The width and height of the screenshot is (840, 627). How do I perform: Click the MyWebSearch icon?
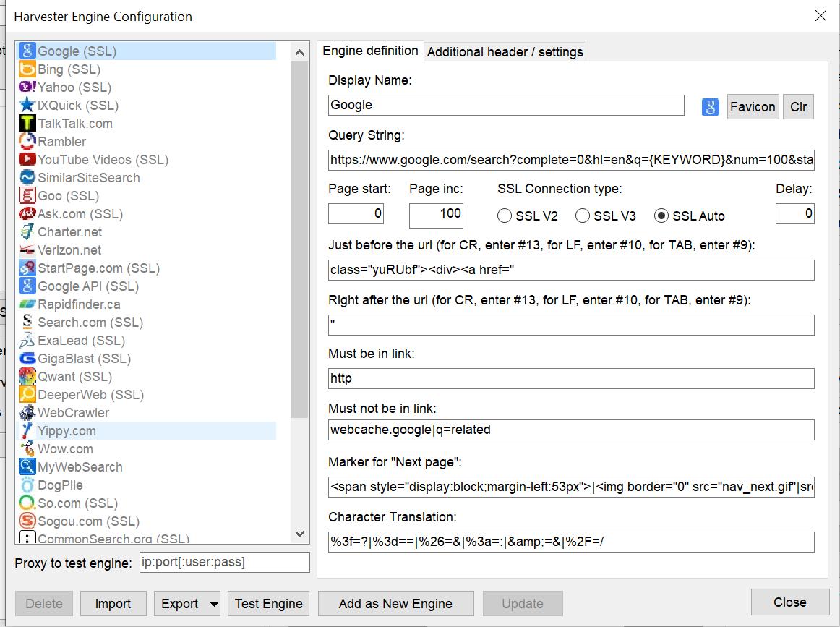click(x=27, y=466)
